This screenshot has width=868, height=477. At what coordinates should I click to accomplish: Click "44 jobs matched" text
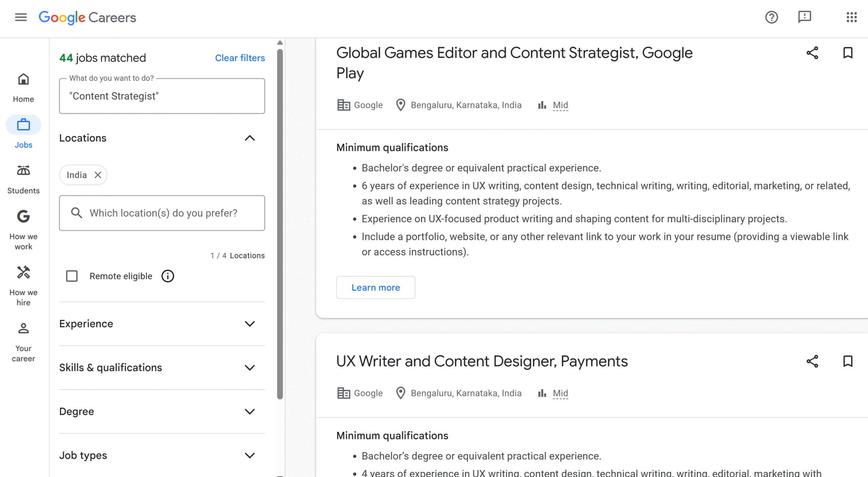(102, 58)
